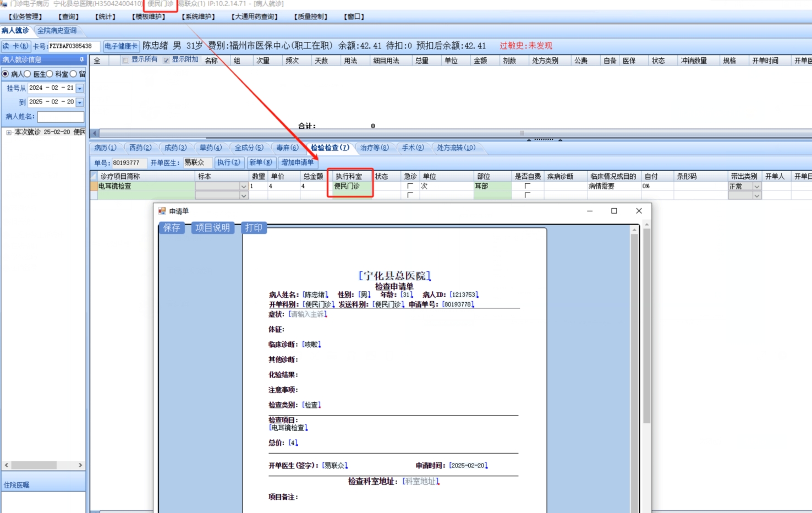Click the 新单(N) button
Viewport: 812px width, 513px height.
coord(260,162)
